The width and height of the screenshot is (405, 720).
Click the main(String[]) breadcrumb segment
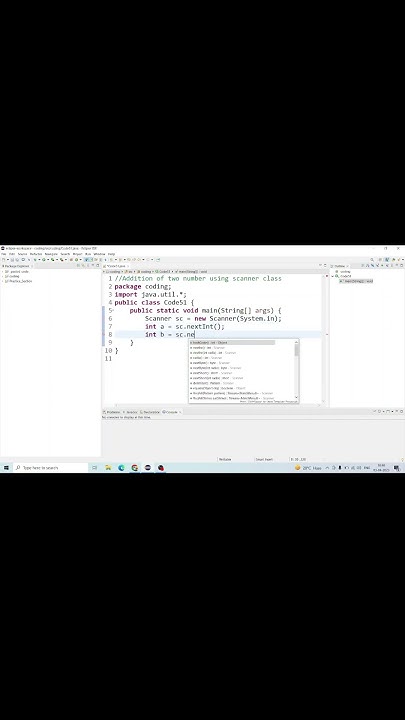191,271
